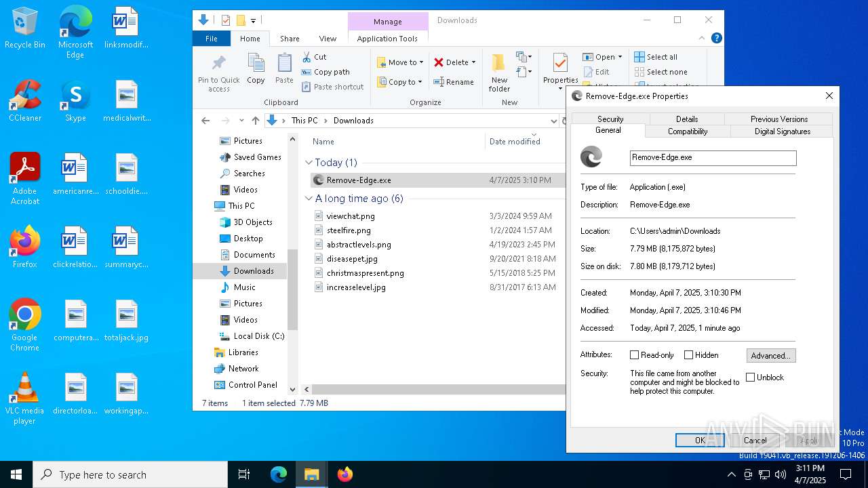Open the Security tab in Properties
The image size is (868, 488).
(610, 119)
